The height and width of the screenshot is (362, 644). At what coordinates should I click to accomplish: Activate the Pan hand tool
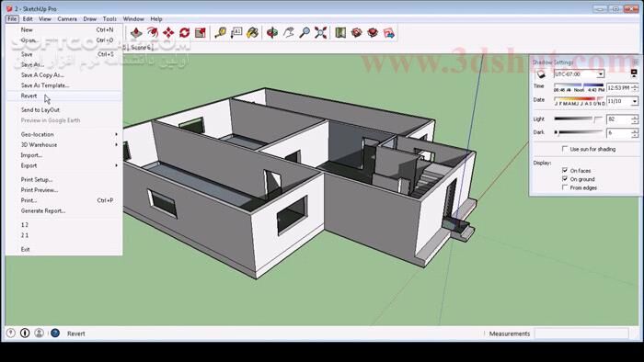(289, 33)
